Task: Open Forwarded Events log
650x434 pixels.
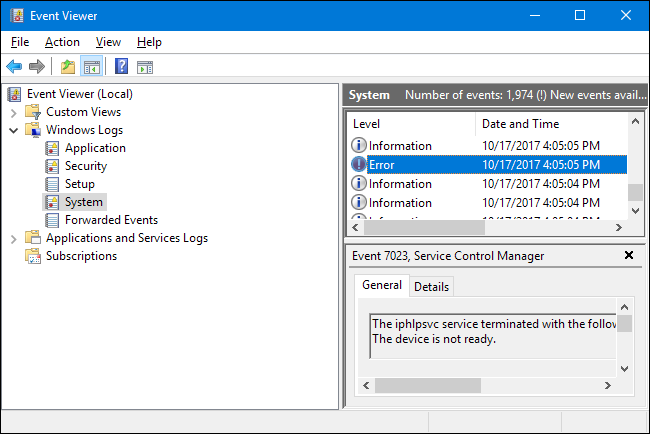Action: pos(111,220)
